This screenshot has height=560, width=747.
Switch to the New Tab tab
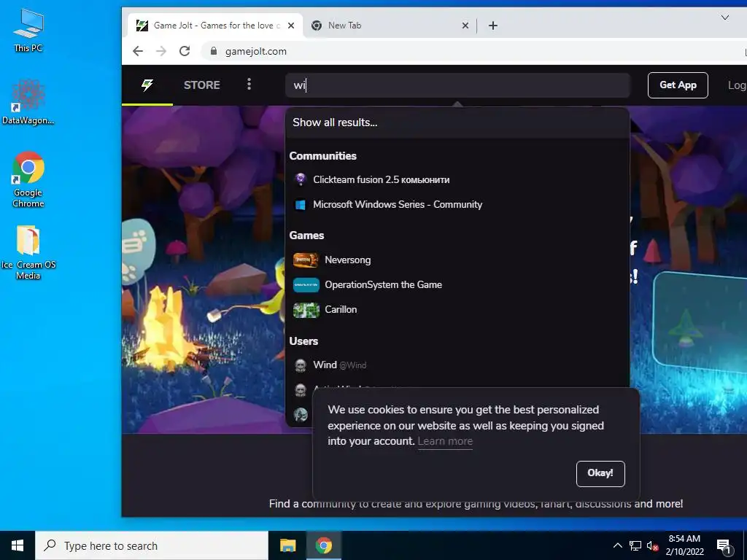[390, 26]
